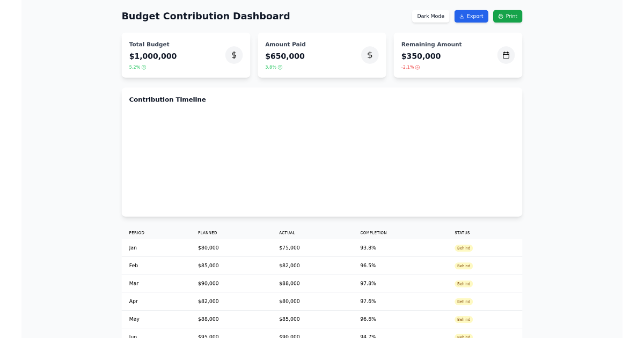Click the dollar icon on Amount Paid card

tap(370, 55)
